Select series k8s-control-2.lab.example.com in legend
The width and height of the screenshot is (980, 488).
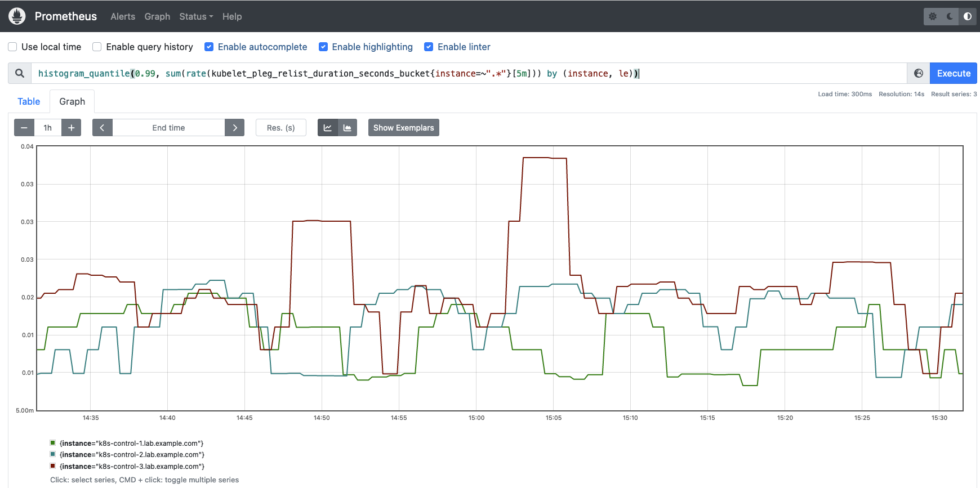click(132, 455)
